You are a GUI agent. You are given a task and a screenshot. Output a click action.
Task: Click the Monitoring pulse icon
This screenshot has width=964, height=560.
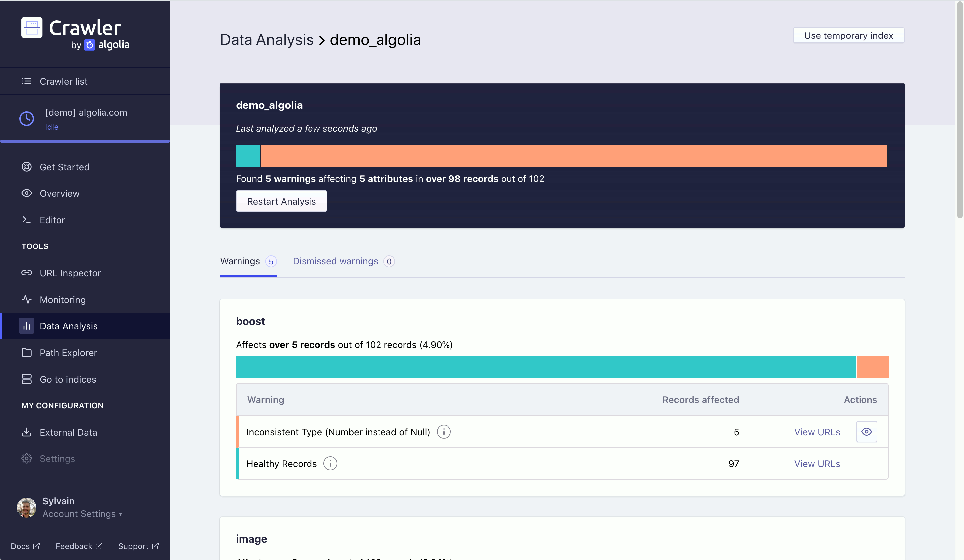point(27,299)
